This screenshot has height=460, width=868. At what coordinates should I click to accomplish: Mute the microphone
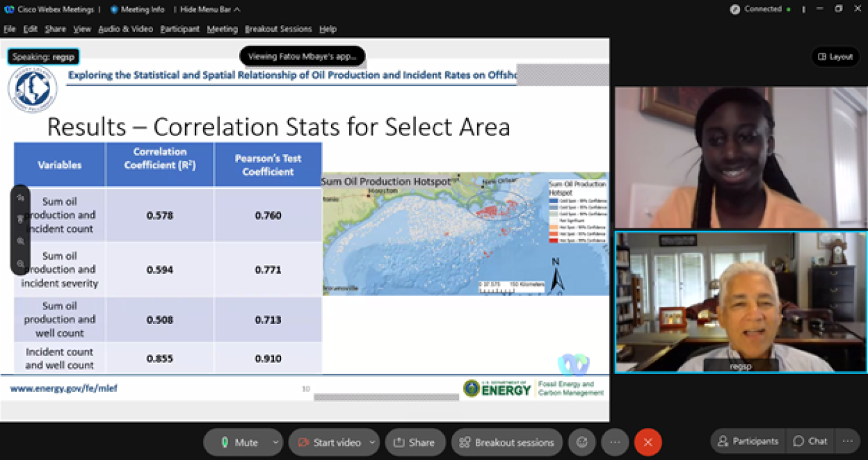[239, 442]
